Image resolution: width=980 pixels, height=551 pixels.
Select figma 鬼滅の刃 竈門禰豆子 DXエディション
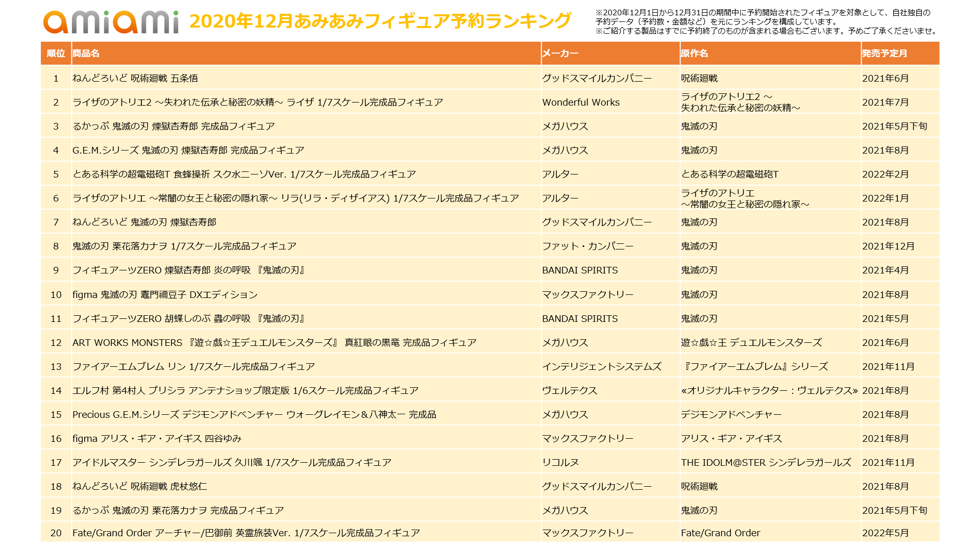165,294
